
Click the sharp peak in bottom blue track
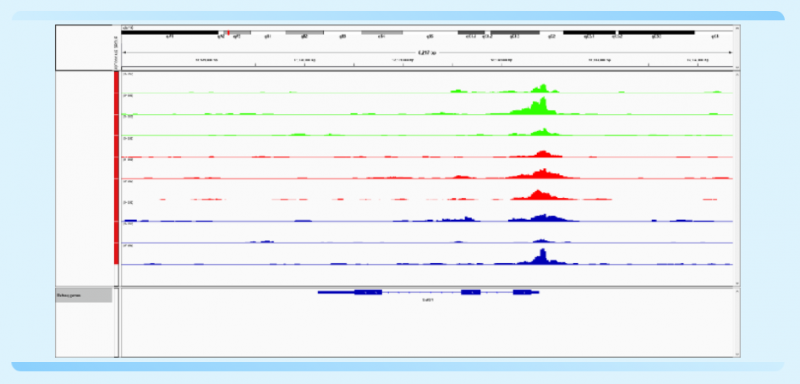click(x=542, y=257)
